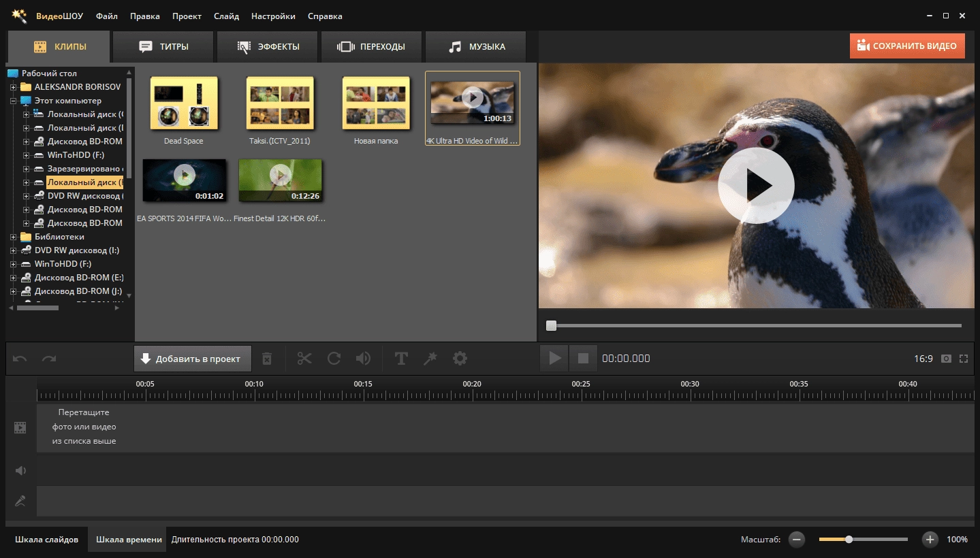
Task: Click the Масштаб zoom slider
Action: [x=863, y=540]
